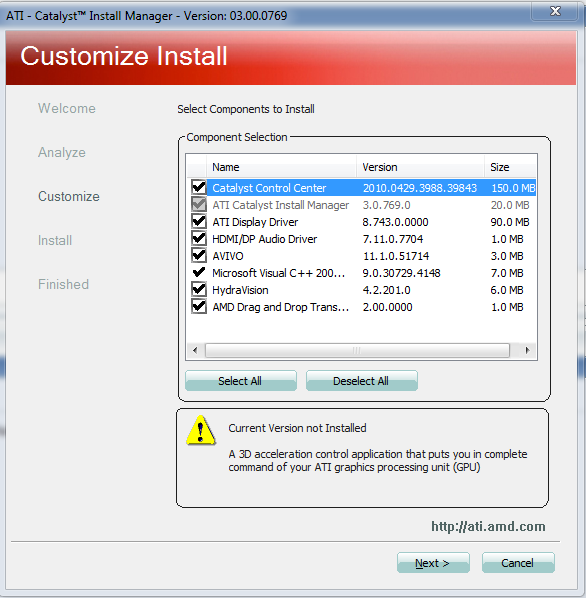Click the 20.0 MB size cell
This screenshot has height=598, width=586.
(510, 205)
